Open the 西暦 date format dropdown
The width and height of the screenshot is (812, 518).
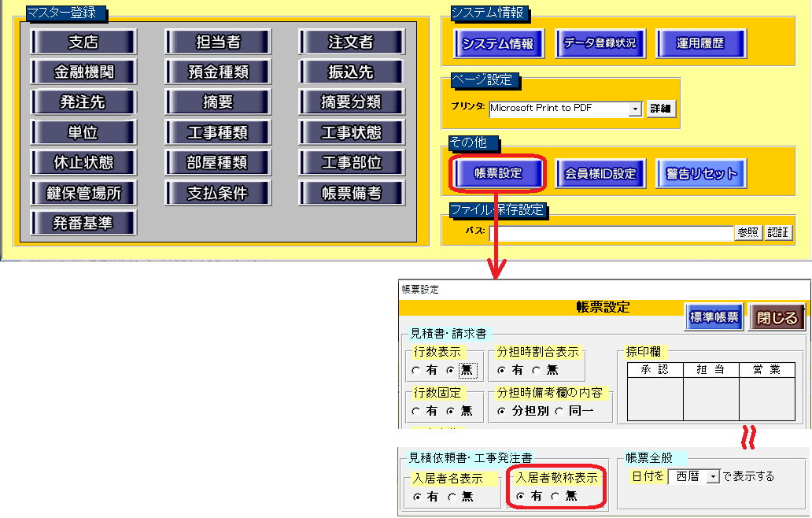(x=713, y=476)
